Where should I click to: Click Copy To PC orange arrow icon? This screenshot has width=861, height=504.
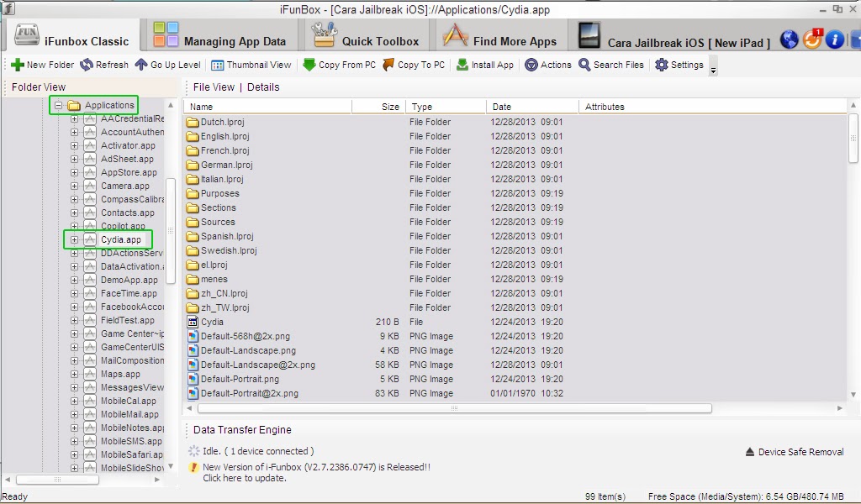388,65
